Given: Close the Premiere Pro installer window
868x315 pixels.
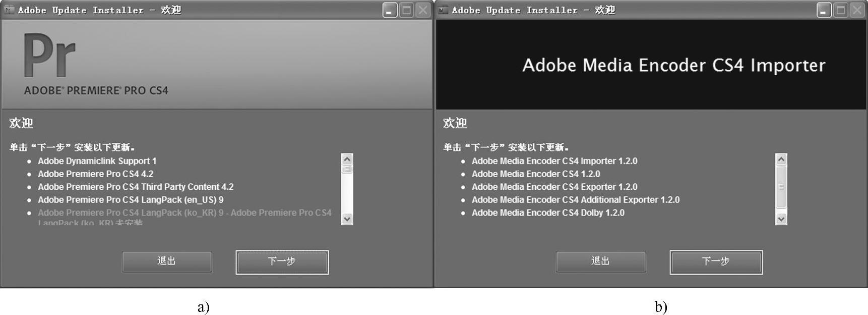Looking at the screenshot, I should 423,10.
